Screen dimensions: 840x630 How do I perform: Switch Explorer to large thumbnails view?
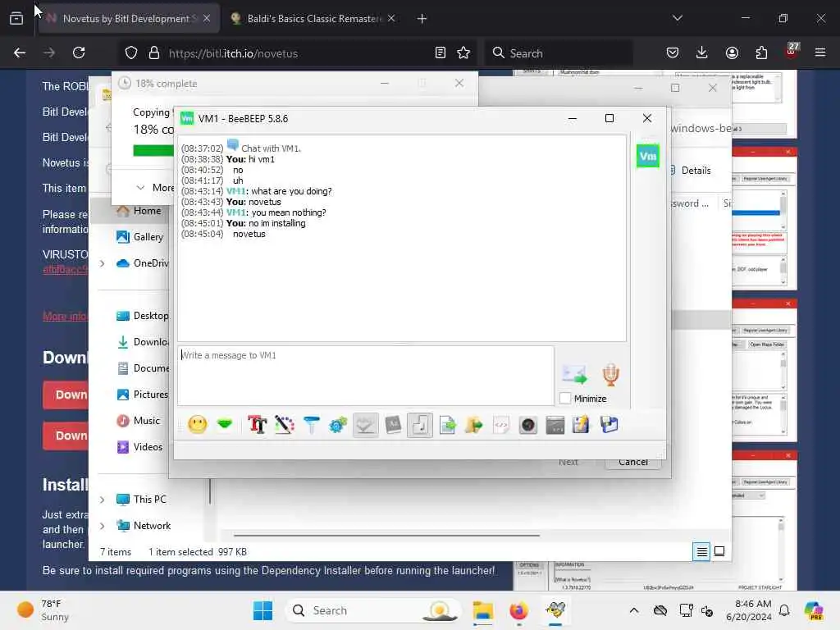click(719, 551)
